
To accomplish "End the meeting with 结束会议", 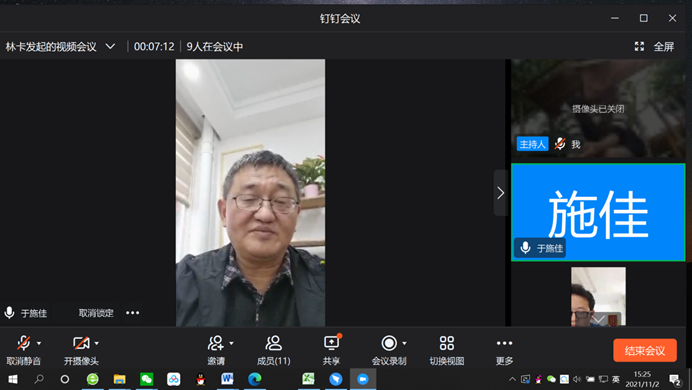I will pos(645,350).
